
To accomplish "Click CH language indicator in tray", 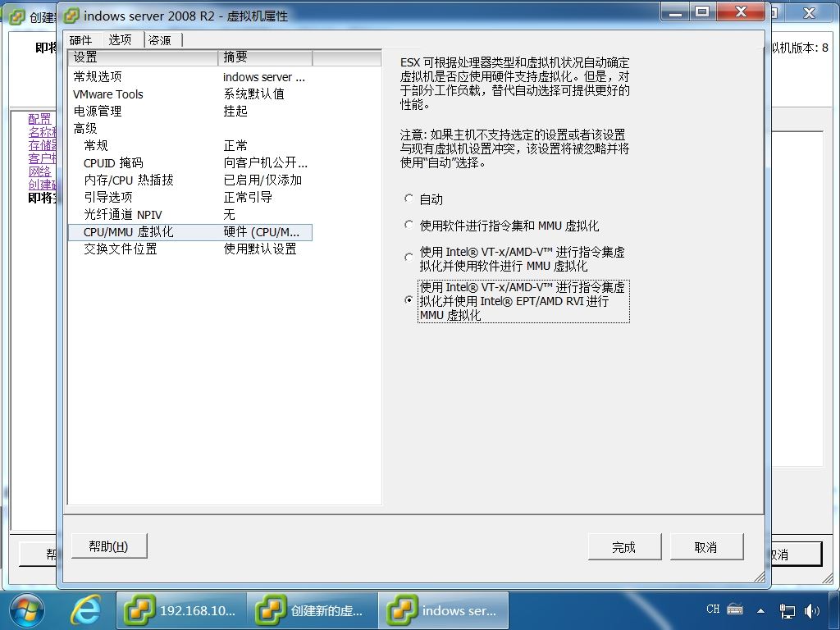I will point(713,609).
